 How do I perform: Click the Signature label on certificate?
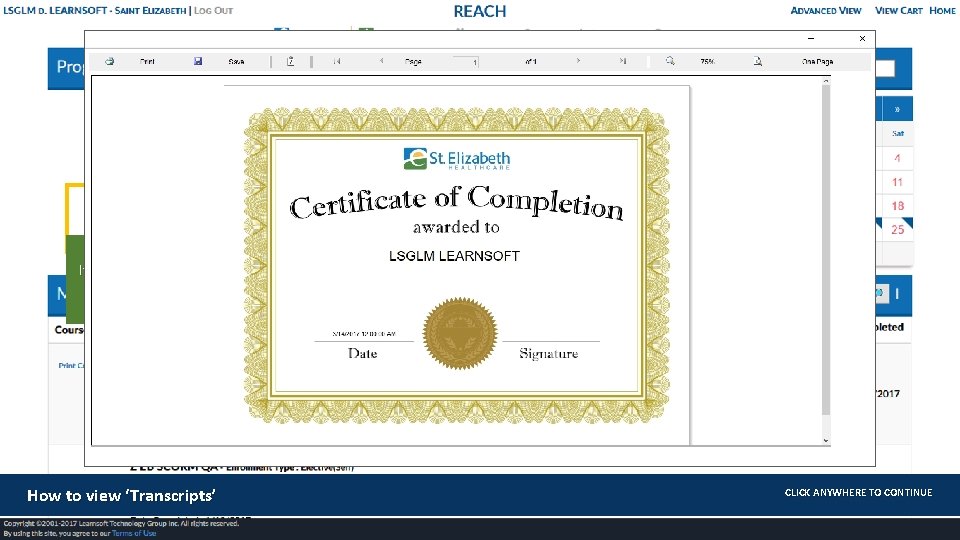coord(549,354)
